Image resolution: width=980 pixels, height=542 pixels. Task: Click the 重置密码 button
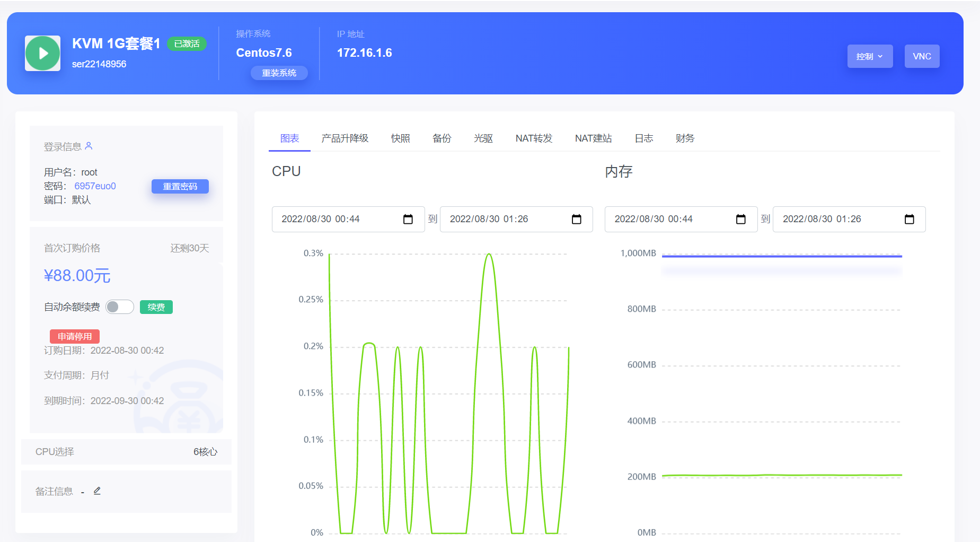tap(180, 186)
